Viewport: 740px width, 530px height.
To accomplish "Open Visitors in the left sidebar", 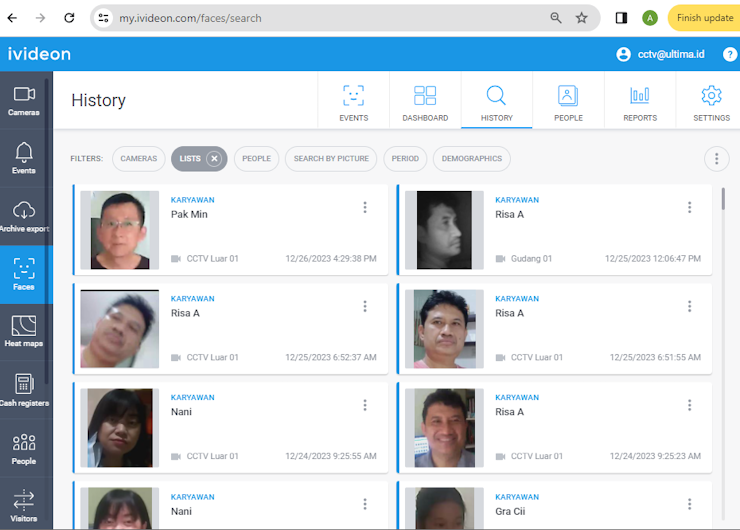I will coord(24,506).
